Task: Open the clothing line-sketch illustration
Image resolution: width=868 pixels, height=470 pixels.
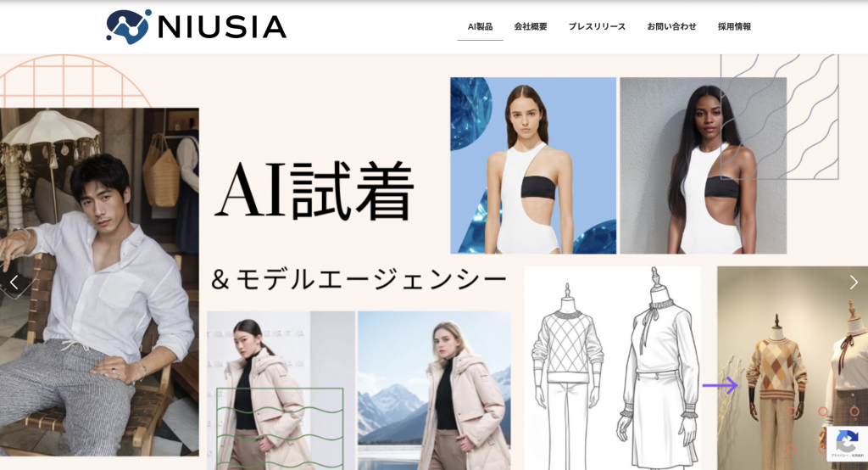Action: [612, 368]
